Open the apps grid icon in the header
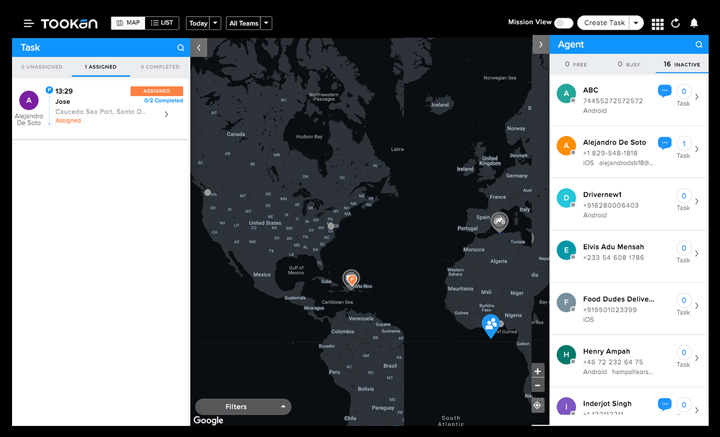 point(657,23)
